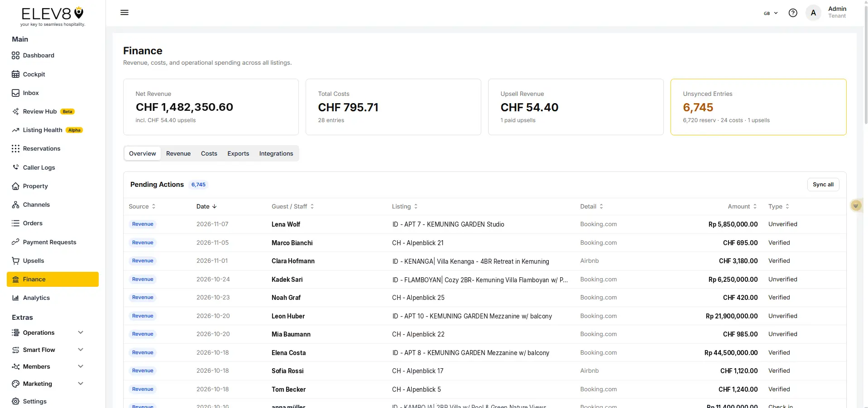Open Cockpit via its calendar icon
Screen dimensions: 868x408
pos(15,74)
